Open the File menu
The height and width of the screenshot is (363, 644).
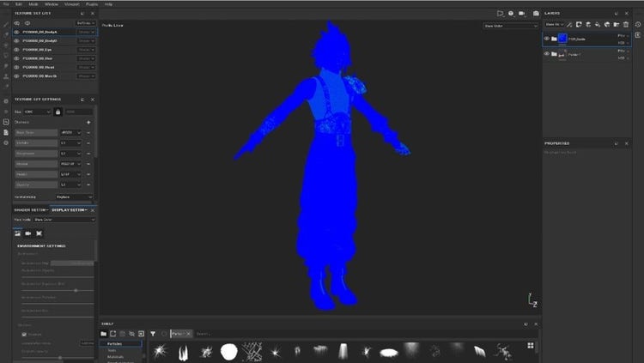[6, 4]
